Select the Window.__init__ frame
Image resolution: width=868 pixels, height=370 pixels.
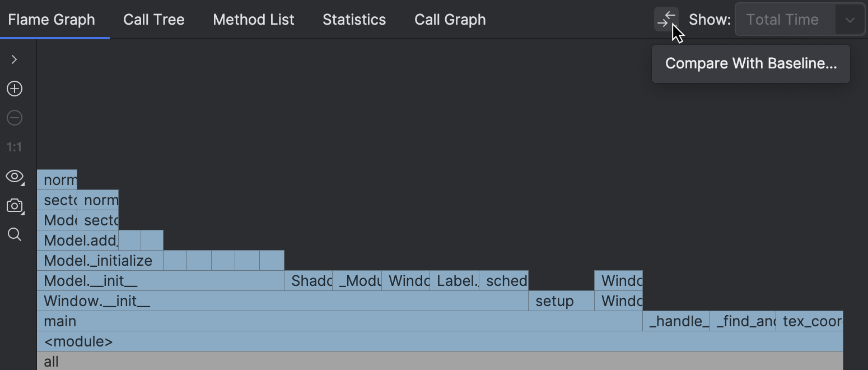coord(168,301)
